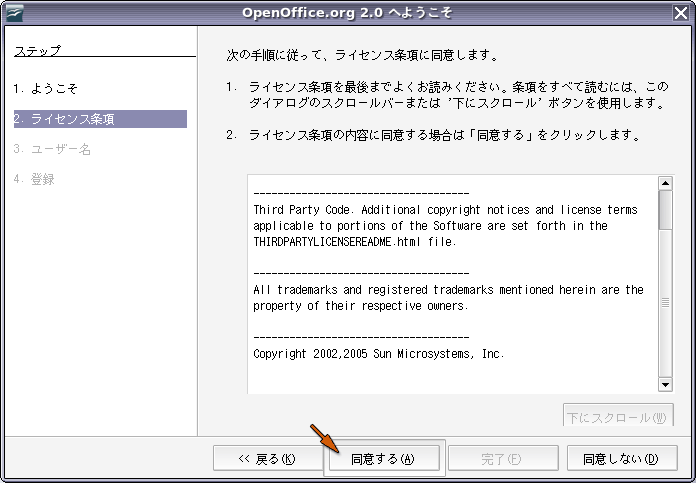Click instruction 1 about reading the license
Viewport: 696px width, 483px height.
pyautogui.click(x=447, y=95)
